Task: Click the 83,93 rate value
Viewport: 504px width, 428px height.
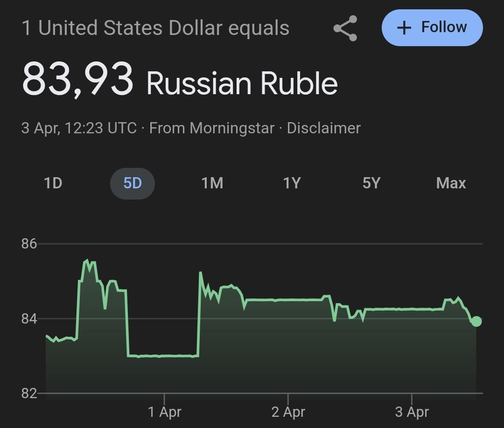Action: [x=77, y=80]
